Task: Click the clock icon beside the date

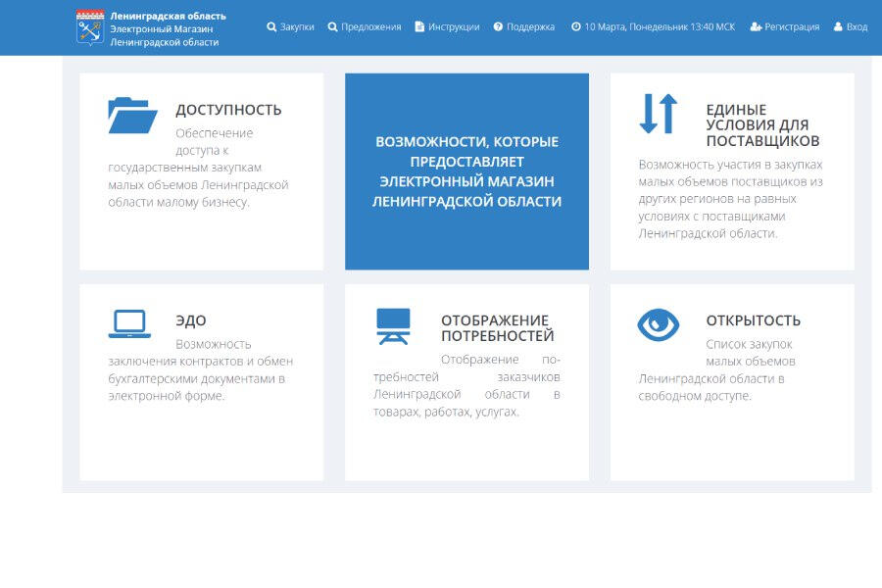Action: click(576, 27)
